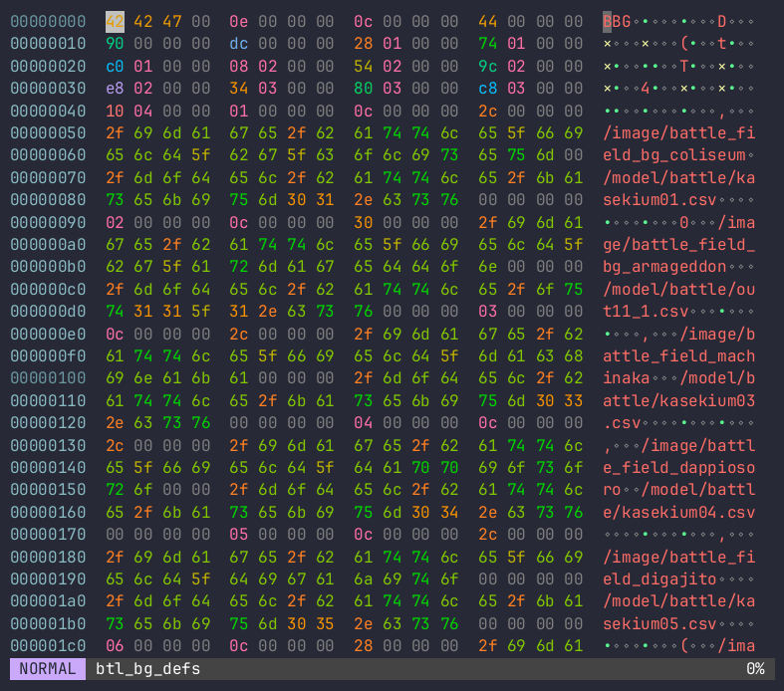Select byte 05 in row 00000170
Image resolution: width=784 pixels, height=691 pixels.
pyautogui.click(x=238, y=534)
